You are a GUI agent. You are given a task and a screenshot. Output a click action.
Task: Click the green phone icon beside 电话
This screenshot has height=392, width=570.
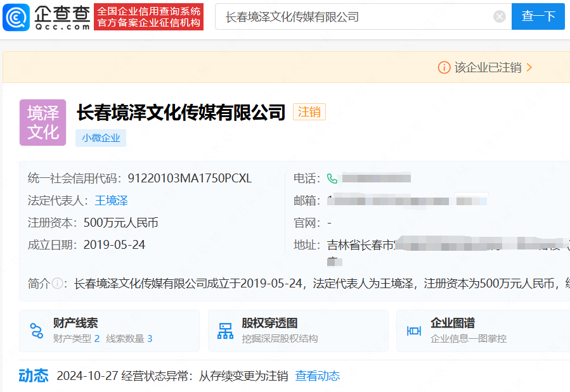coord(331,179)
